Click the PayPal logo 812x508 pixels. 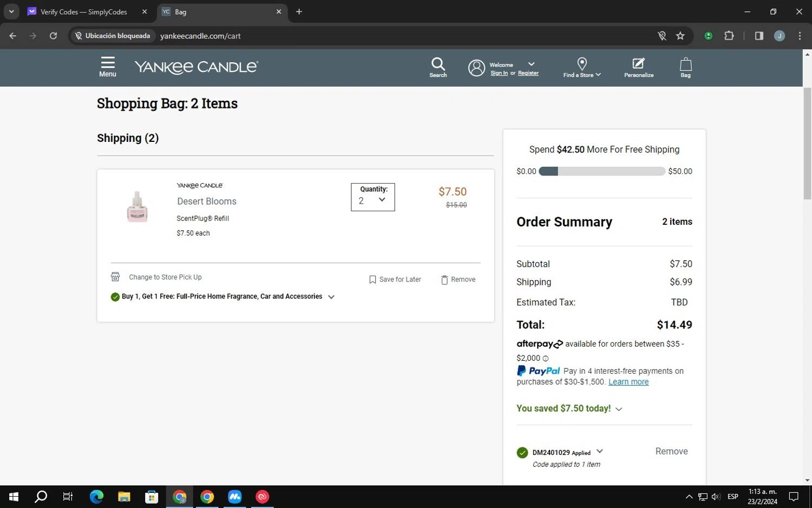click(539, 371)
